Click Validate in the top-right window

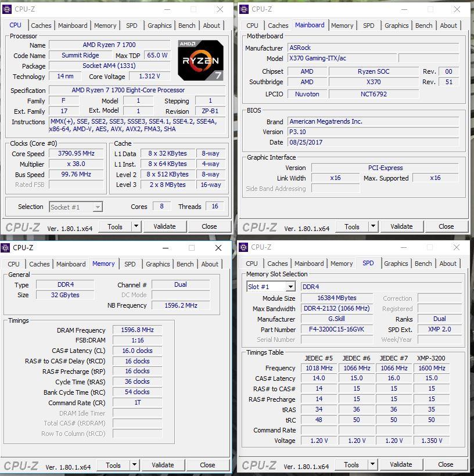pos(401,226)
